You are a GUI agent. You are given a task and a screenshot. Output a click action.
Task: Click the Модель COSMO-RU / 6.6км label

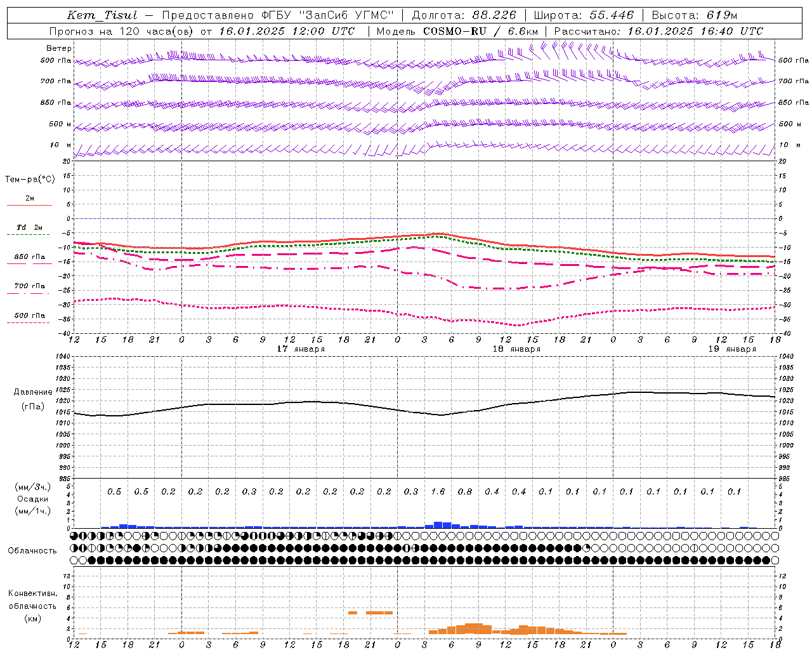(457, 31)
